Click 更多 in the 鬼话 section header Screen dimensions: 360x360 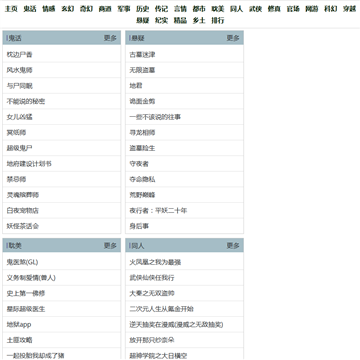pyautogui.click(x=110, y=38)
